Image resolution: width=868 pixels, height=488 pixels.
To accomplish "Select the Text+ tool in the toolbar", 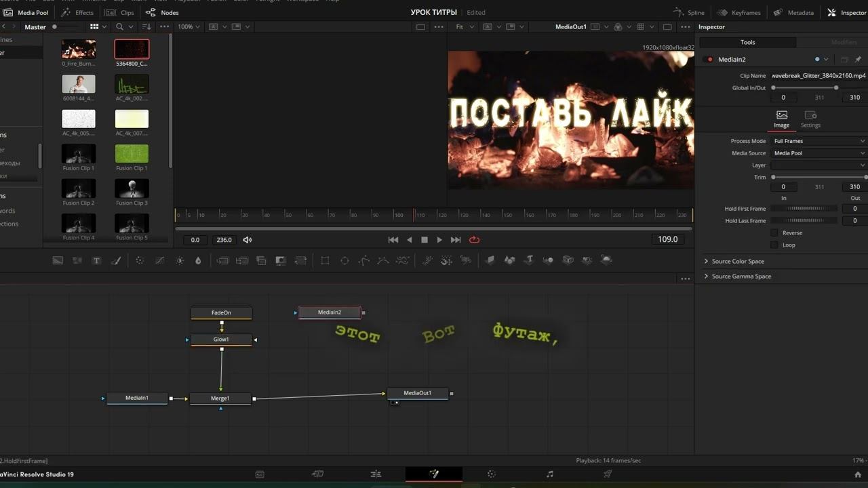I will point(96,260).
